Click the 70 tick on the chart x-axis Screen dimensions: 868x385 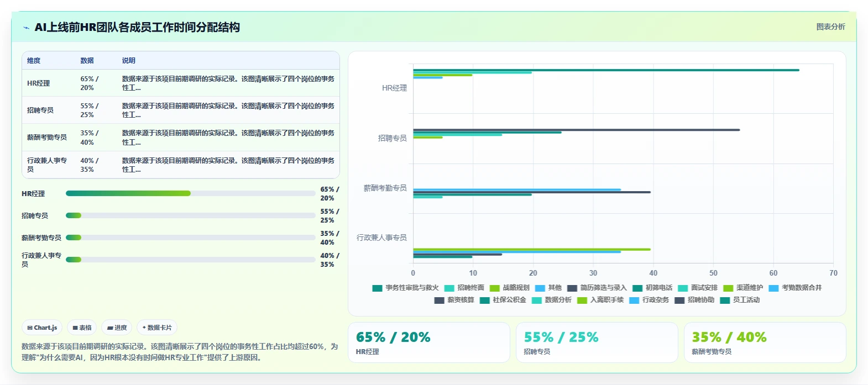(833, 273)
